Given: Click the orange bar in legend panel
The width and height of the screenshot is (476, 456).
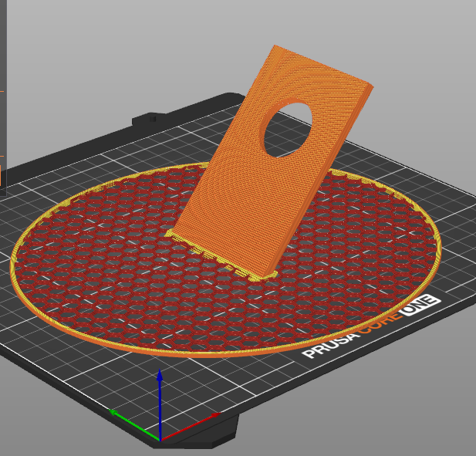Looking at the screenshot, I should click(1, 175).
